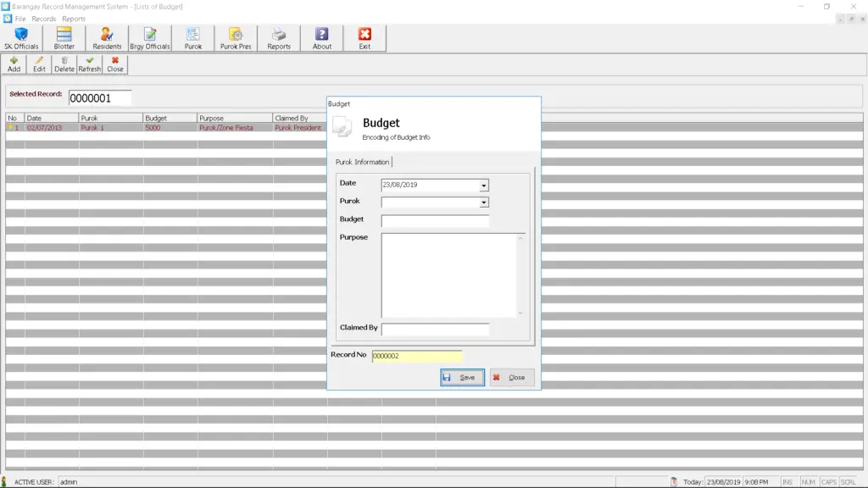The image size is (868, 488).
Task: Edit the selected budget record
Action: (38, 64)
